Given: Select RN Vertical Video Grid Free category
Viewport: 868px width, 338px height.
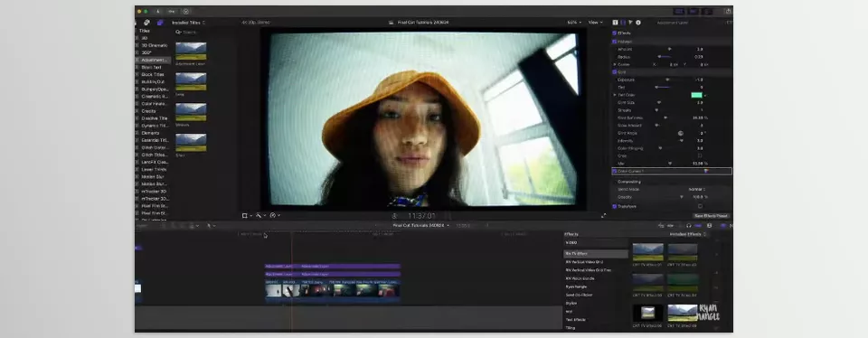Looking at the screenshot, I should [589, 270].
